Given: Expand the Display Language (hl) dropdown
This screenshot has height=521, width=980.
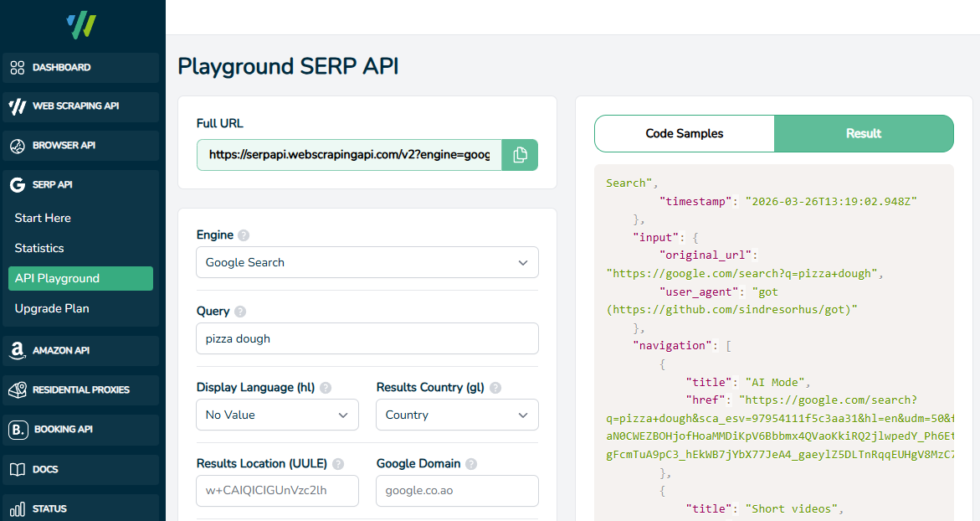Looking at the screenshot, I should 277,415.
